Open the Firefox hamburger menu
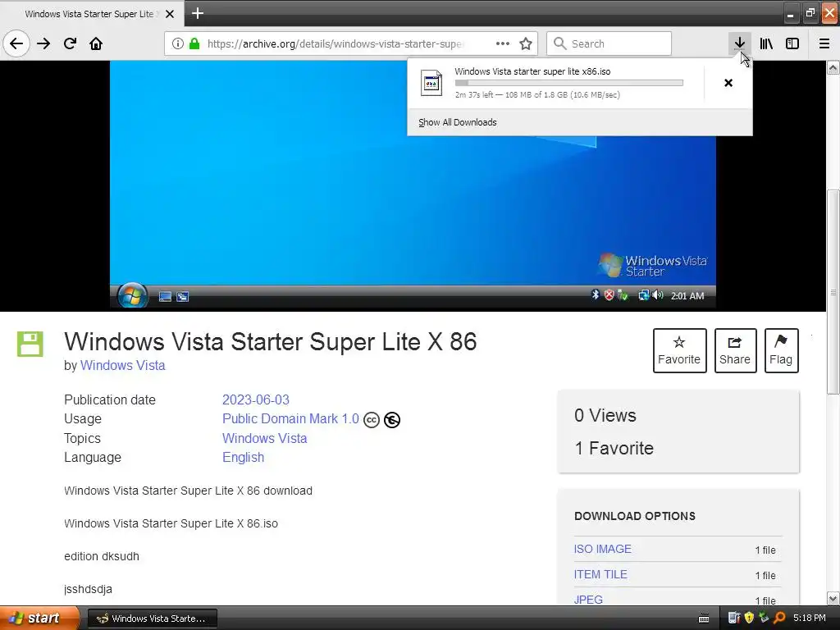Screen dimensions: 840x630 click(824, 43)
